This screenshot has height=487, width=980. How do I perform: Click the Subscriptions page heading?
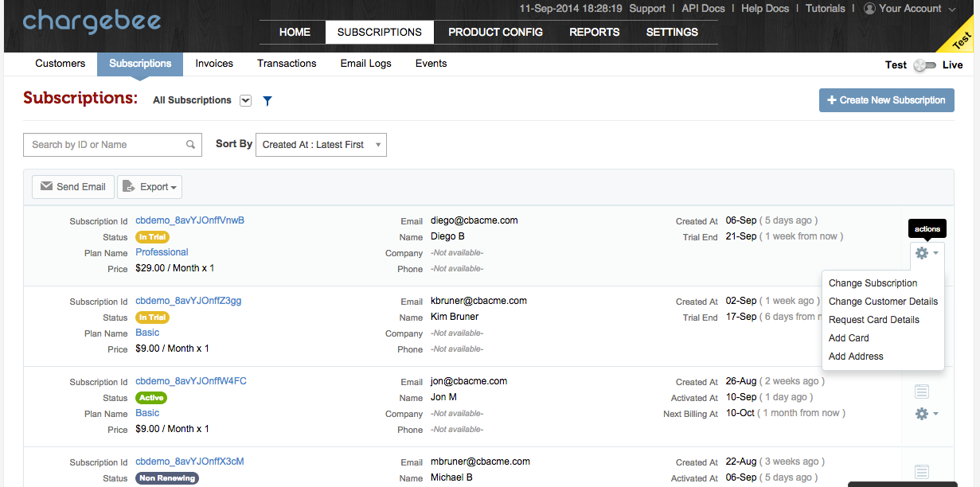80,98
